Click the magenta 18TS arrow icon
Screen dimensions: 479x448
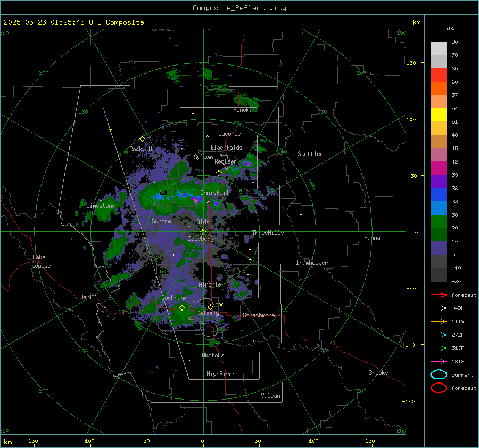coord(439,362)
